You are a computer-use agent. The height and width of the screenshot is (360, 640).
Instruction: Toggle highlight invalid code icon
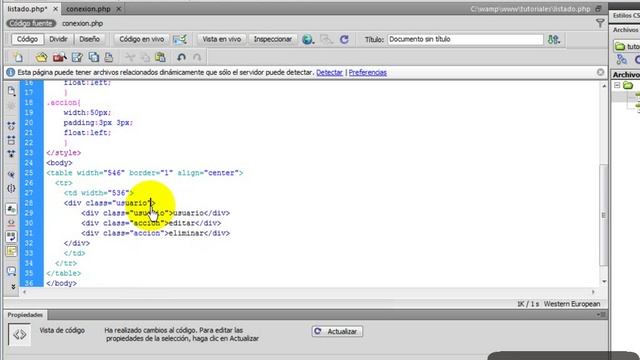pos(11,223)
